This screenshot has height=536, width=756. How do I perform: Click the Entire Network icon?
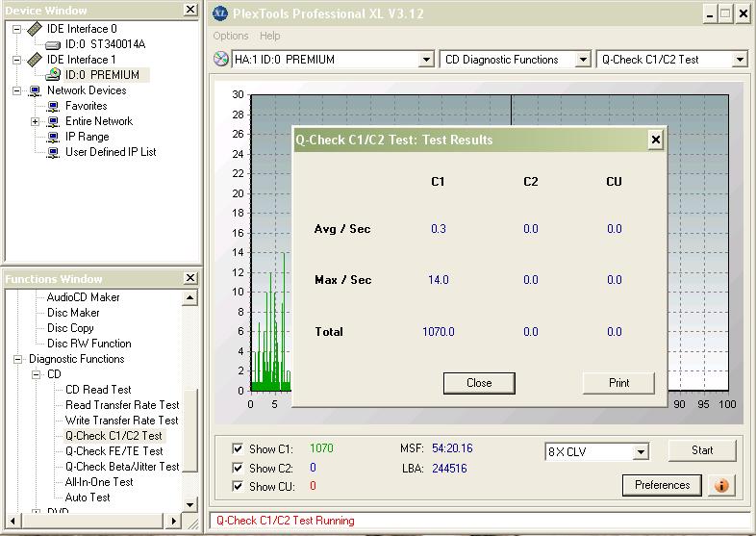(x=53, y=121)
